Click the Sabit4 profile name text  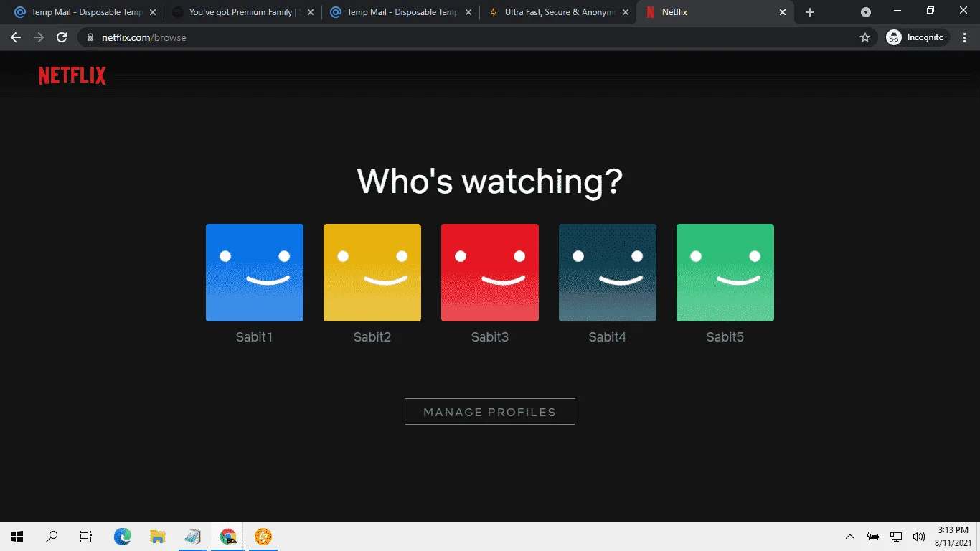[x=608, y=337]
